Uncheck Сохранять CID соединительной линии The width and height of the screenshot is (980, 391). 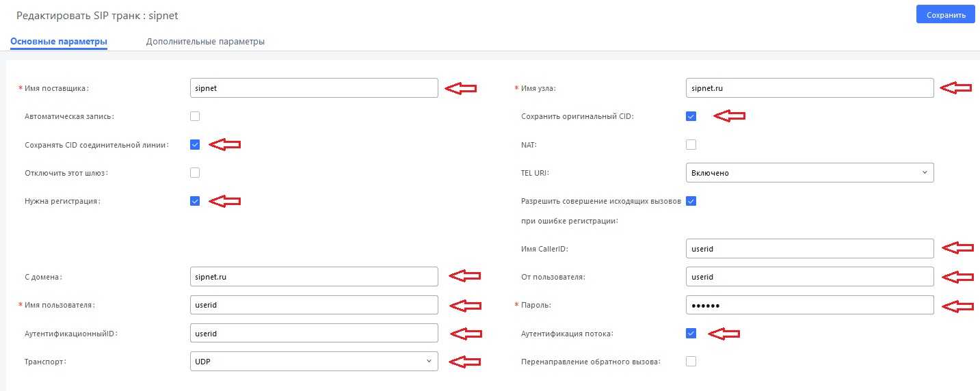pyautogui.click(x=195, y=145)
